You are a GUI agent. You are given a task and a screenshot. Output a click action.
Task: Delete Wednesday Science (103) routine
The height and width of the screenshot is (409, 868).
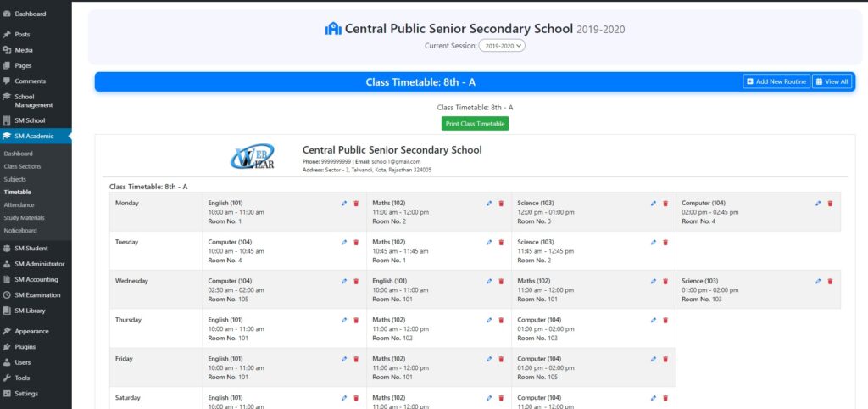pyautogui.click(x=830, y=282)
